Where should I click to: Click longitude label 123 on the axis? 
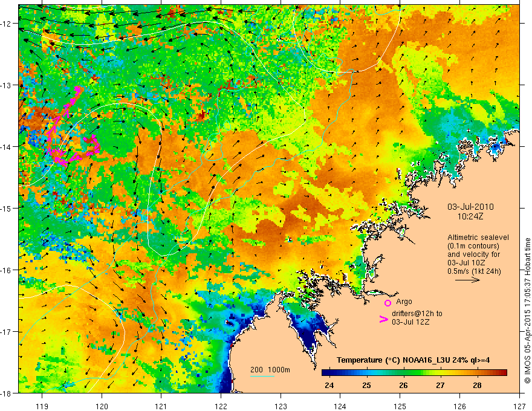click(x=281, y=406)
